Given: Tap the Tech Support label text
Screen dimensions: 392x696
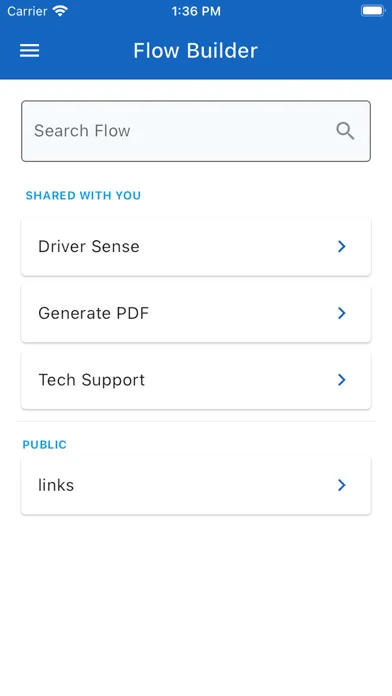Looking at the screenshot, I should click(x=91, y=380).
